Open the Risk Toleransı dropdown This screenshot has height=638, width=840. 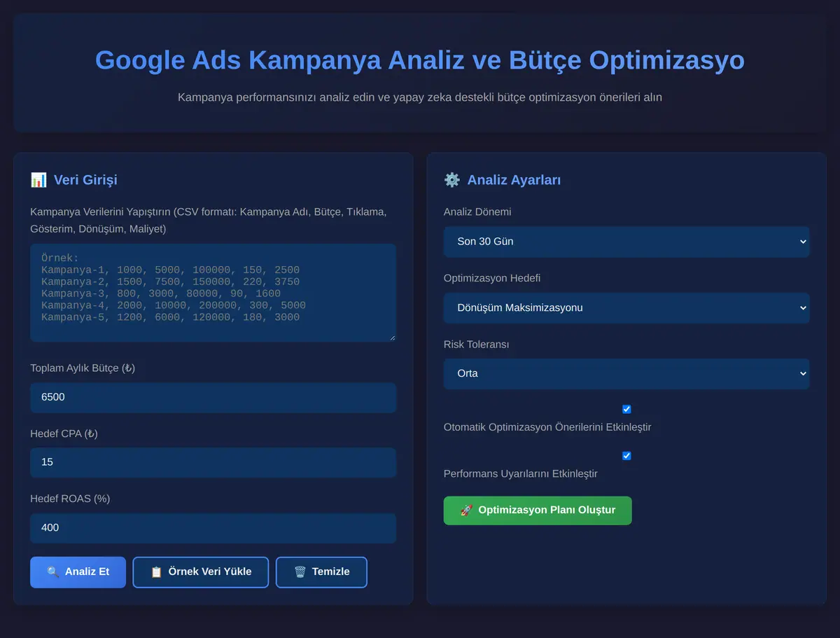626,374
